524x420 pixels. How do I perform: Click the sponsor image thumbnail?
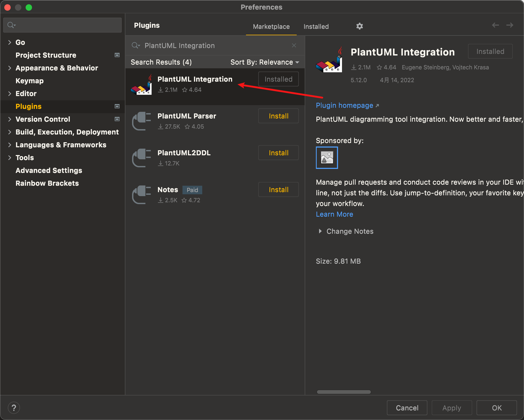tap(327, 157)
